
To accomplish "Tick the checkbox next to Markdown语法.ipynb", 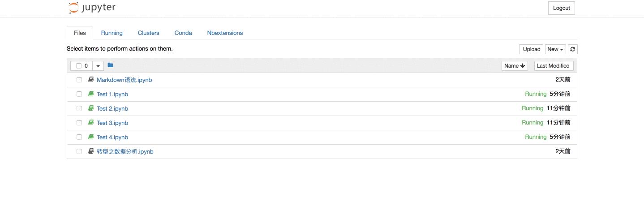I will 79,80.
